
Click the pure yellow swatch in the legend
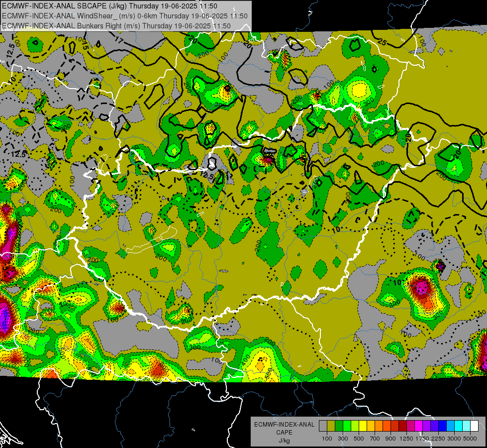pos(363,426)
